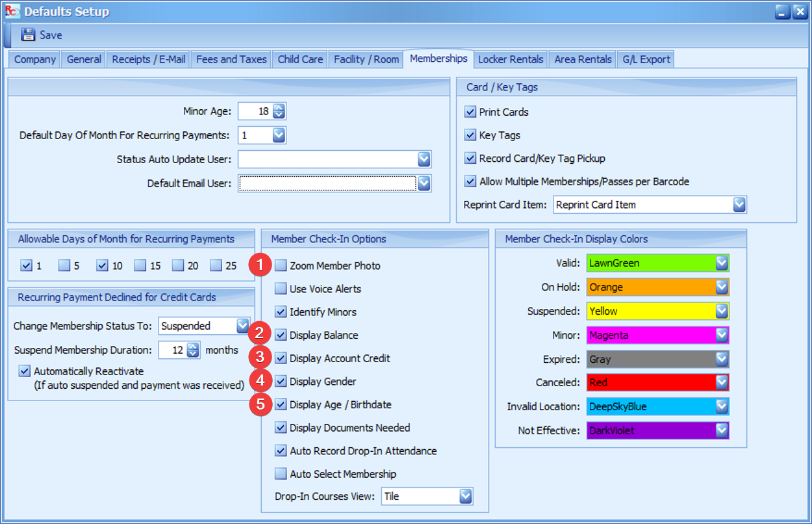The height and width of the screenshot is (524, 812).
Task: Go to the Area Rentals tab
Action: [583, 59]
